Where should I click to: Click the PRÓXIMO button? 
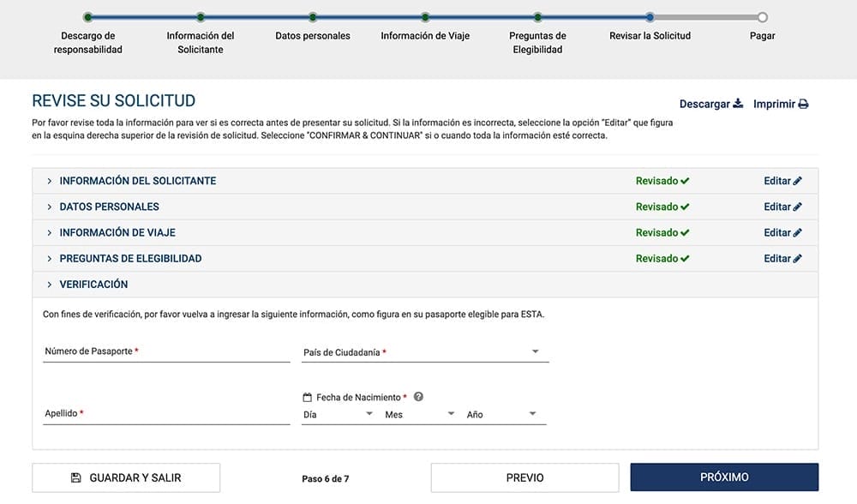coord(724,477)
